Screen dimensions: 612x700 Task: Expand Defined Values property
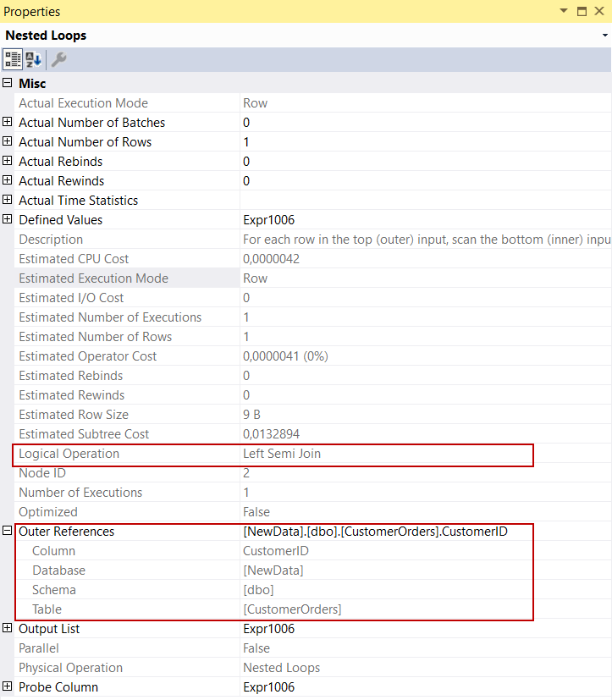pos(7,219)
